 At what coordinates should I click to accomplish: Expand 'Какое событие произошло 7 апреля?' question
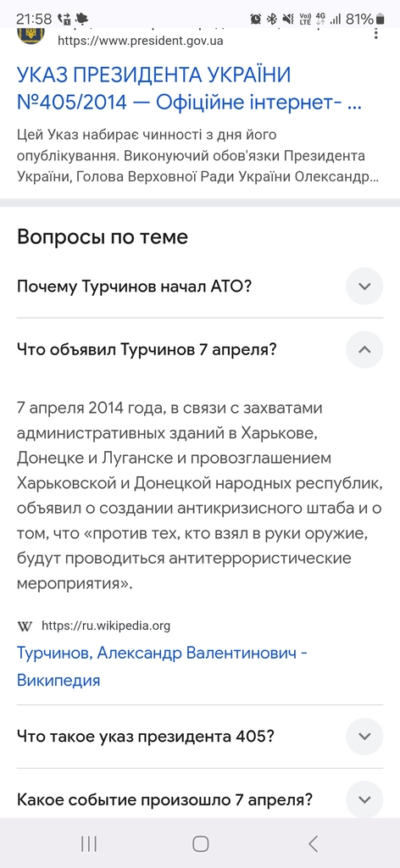tap(200, 799)
